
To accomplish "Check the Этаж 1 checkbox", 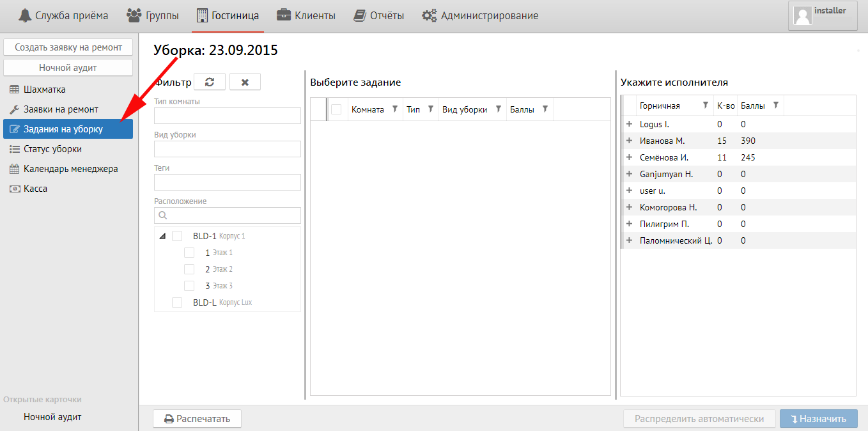I will pyautogui.click(x=189, y=253).
